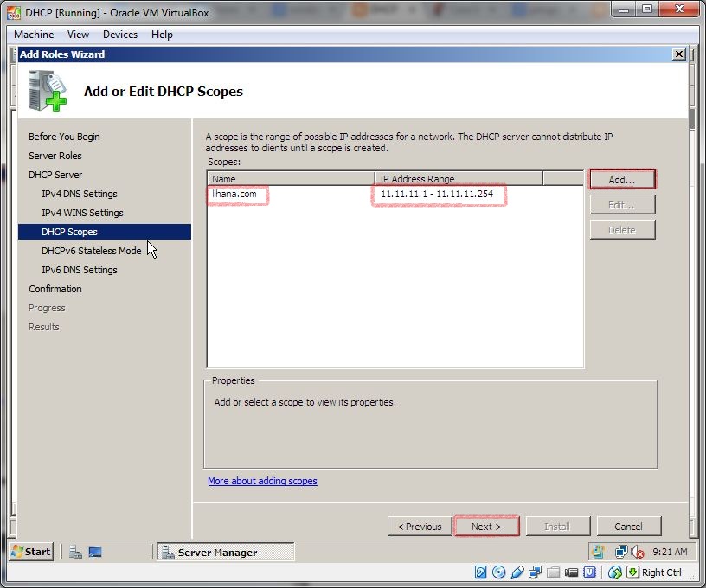Click the VirtualBox hard disk activity icon

tap(480, 572)
